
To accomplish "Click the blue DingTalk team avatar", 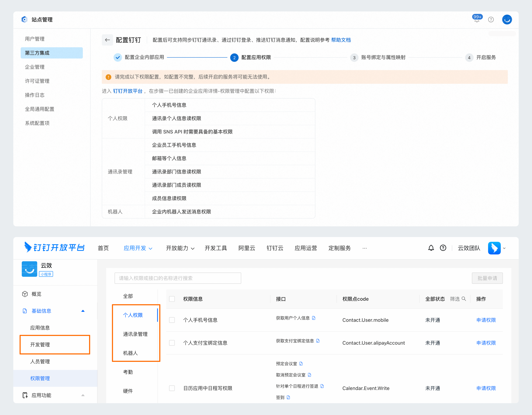I will coord(494,248).
